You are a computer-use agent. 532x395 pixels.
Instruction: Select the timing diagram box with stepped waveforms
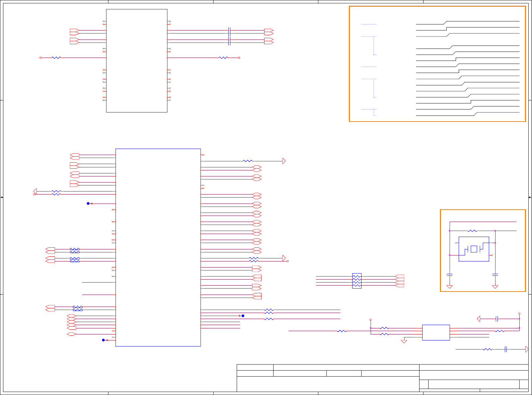[x=437, y=64]
